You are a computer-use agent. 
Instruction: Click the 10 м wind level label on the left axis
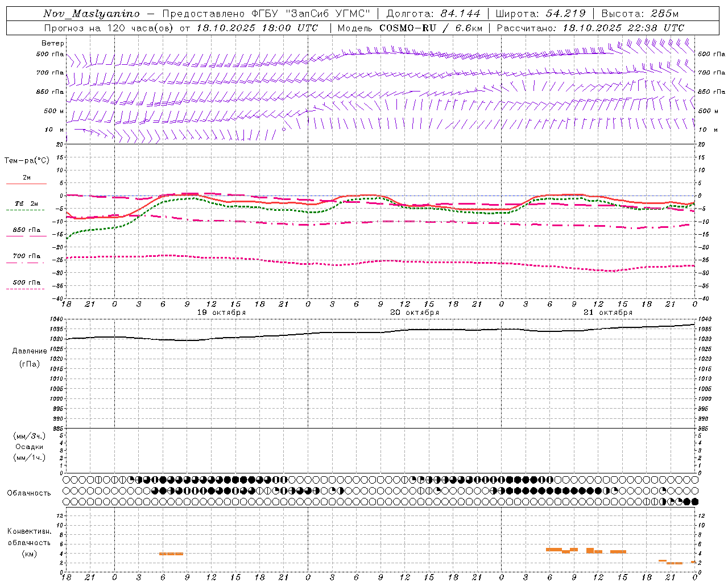(54, 130)
